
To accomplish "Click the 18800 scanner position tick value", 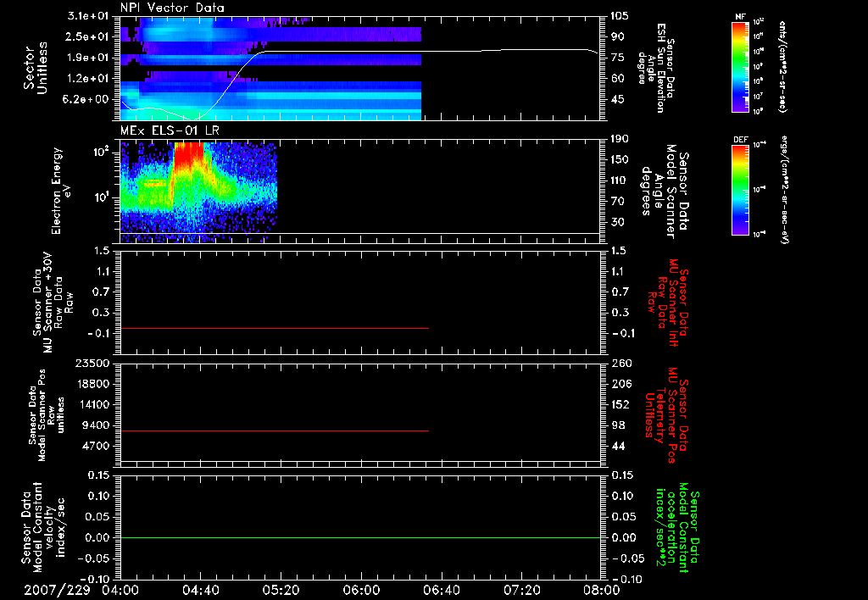I will pos(92,384).
